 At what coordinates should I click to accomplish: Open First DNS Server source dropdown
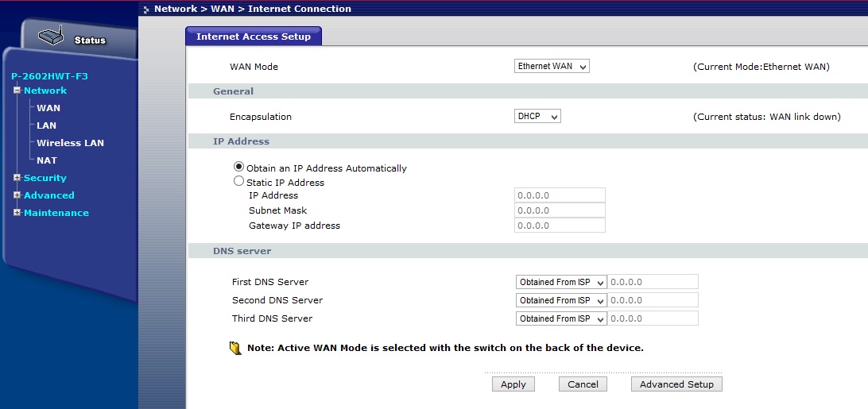point(560,282)
